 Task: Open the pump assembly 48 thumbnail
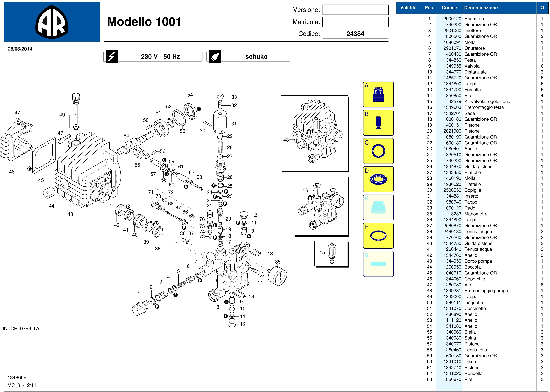pyautogui.click(x=314, y=133)
